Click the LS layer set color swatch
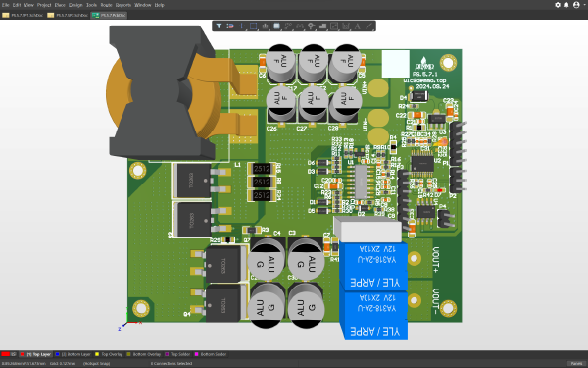The height and width of the screenshot is (368, 588). 5,354
